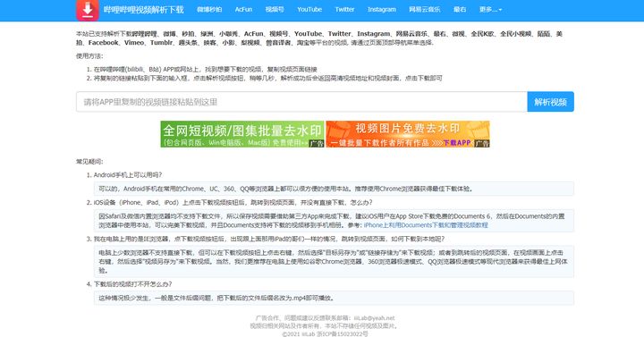Click the 浙ICP备15023022号 footer text

pos(342,334)
